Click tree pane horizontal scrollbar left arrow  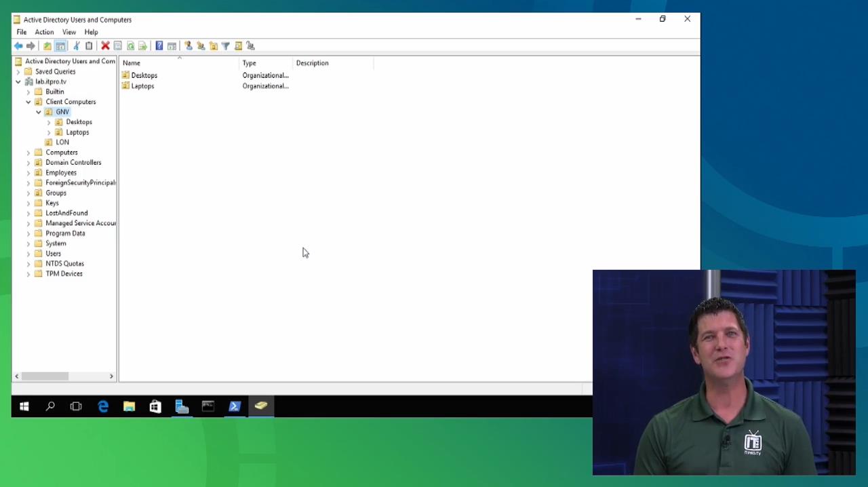pyautogui.click(x=17, y=376)
